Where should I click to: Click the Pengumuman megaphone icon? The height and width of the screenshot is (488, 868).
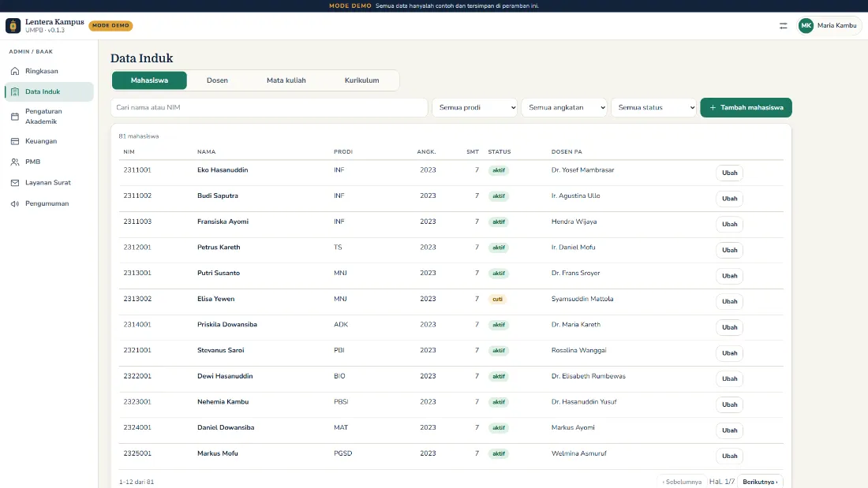15,203
